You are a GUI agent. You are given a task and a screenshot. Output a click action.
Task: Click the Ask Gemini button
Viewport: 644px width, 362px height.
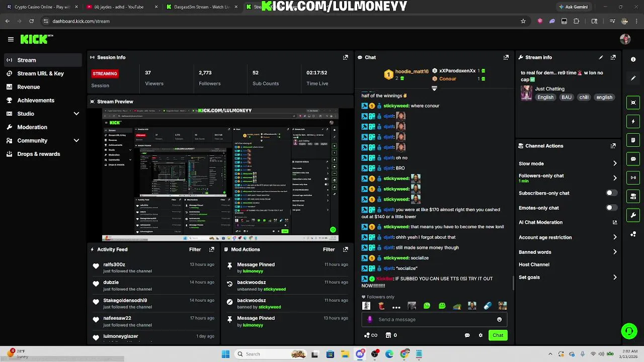pos(573,7)
